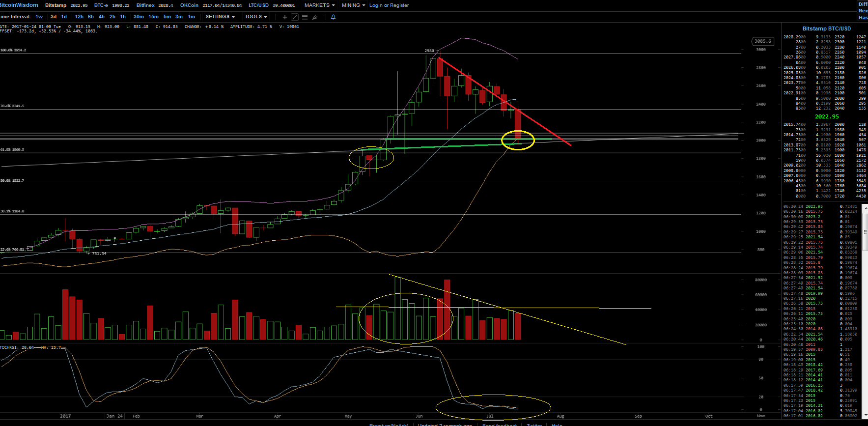The image size is (868, 426).
Task: Switch time interval to 6h
Action: tap(91, 17)
